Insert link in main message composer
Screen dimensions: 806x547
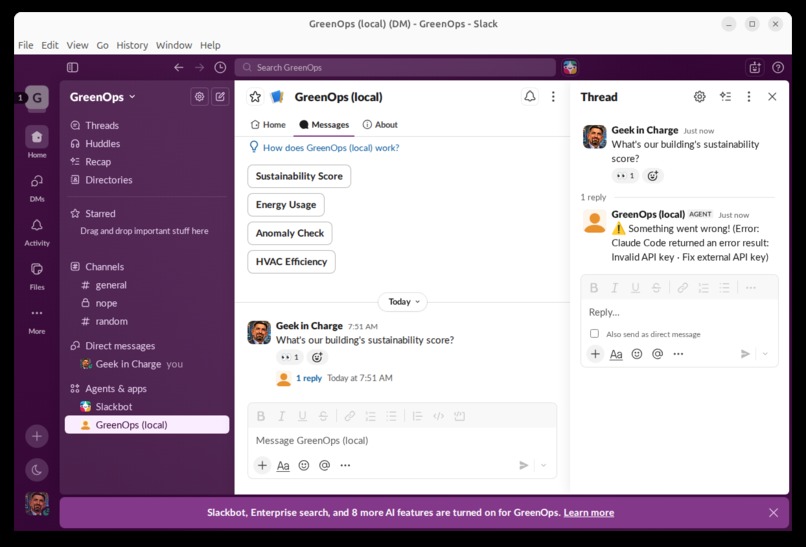(x=350, y=416)
